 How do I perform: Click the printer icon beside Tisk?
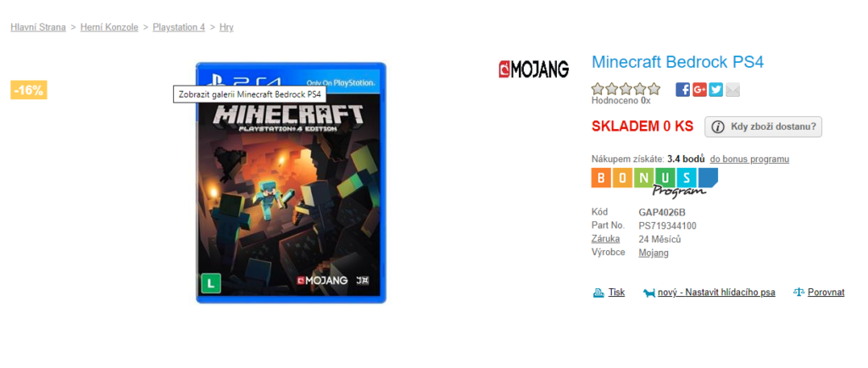598,293
